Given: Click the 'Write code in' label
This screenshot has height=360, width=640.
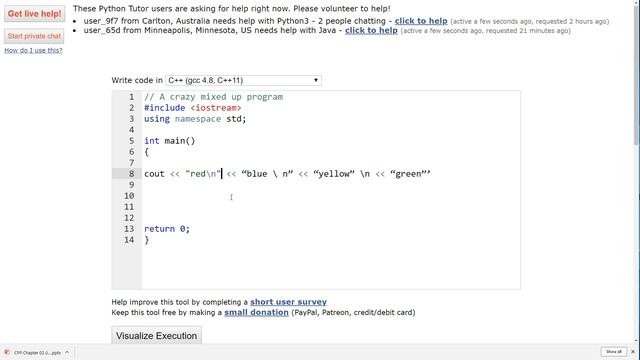Looking at the screenshot, I should [x=137, y=80].
